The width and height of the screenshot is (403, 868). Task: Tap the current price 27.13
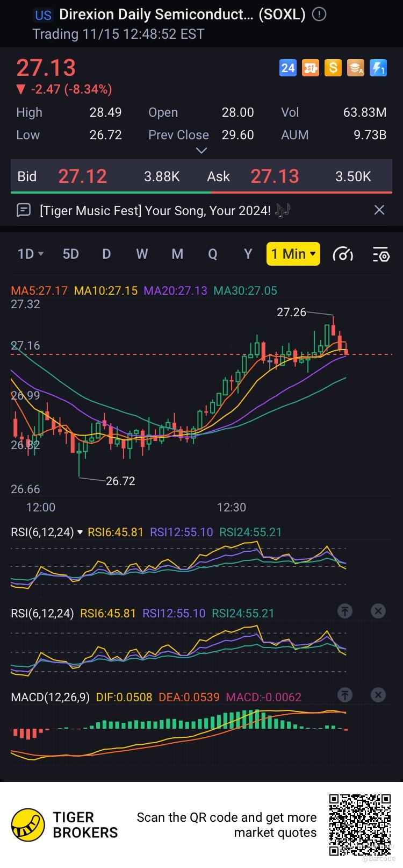46,68
